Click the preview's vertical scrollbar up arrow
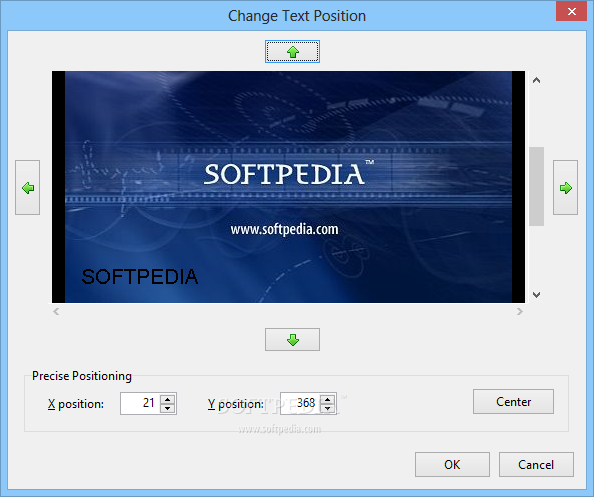The height and width of the screenshot is (497, 594). point(536,80)
